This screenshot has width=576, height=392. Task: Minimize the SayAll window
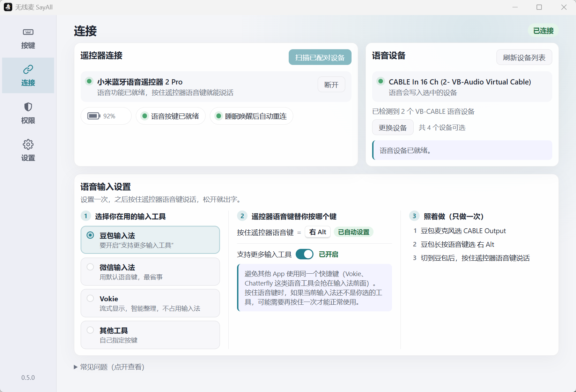click(x=515, y=7)
